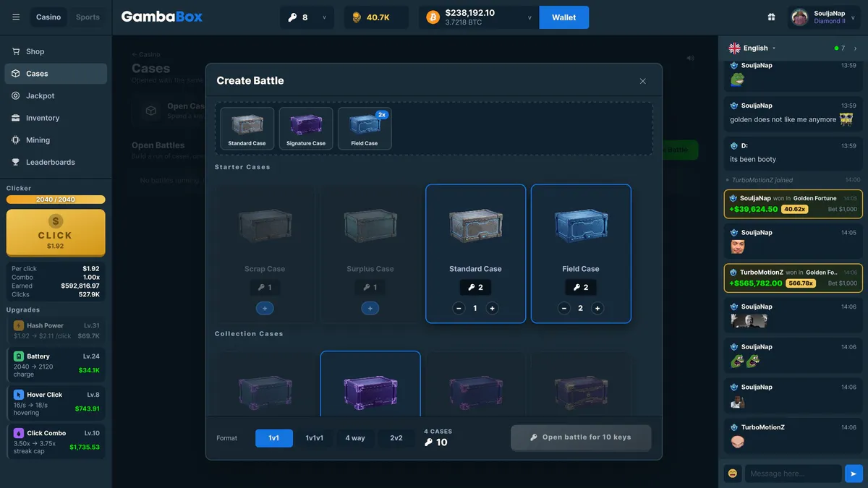The height and width of the screenshot is (488, 868).
Task: Click the Standard Case card image
Action: pyautogui.click(x=475, y=226)
